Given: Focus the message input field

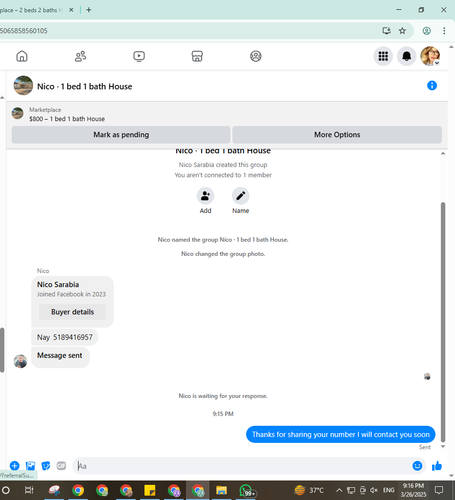Looking at the screenshot, I should (x=243, y=466).
